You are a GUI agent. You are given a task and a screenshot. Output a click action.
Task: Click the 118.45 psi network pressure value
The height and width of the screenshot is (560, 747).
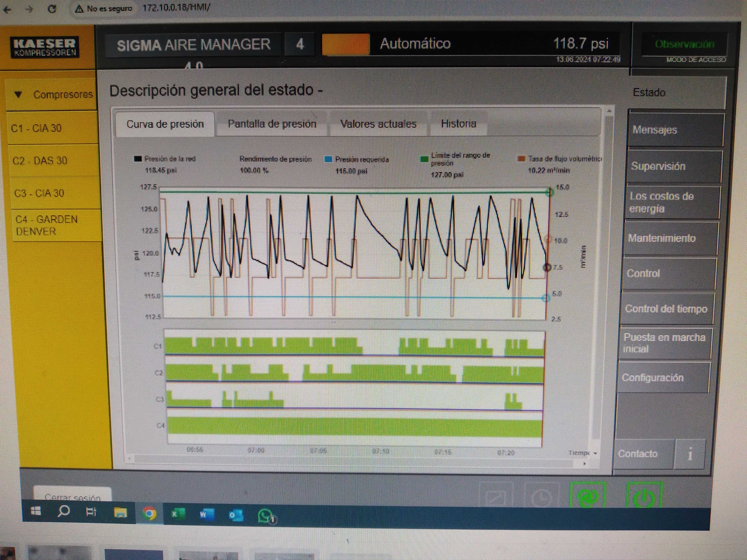pos(161,170)
